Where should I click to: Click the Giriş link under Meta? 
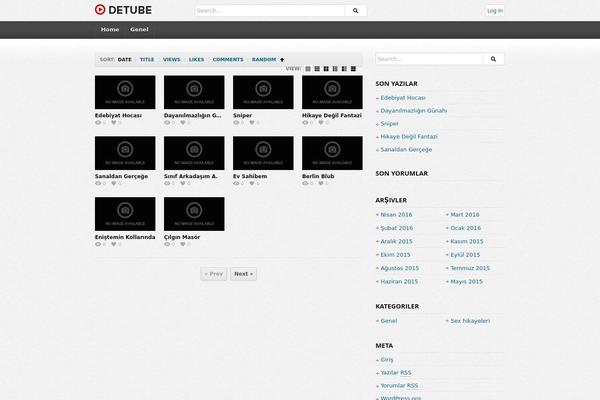pos(386,360)
